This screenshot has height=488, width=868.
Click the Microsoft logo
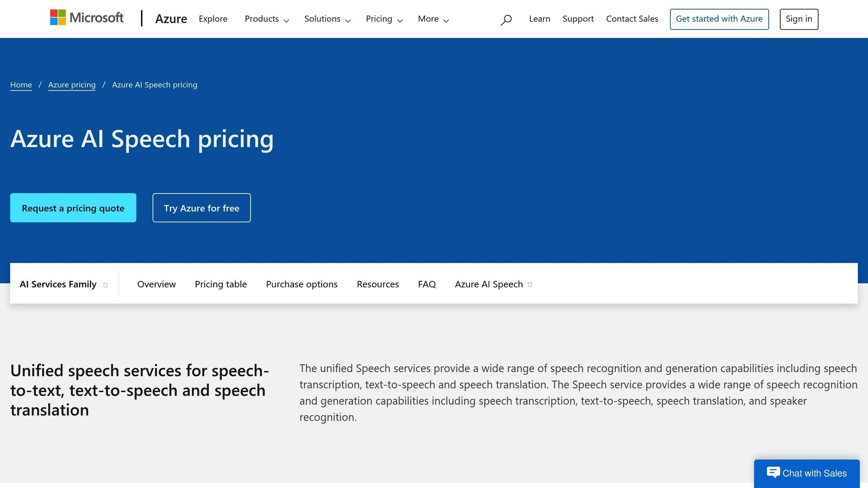pos(86,18)
